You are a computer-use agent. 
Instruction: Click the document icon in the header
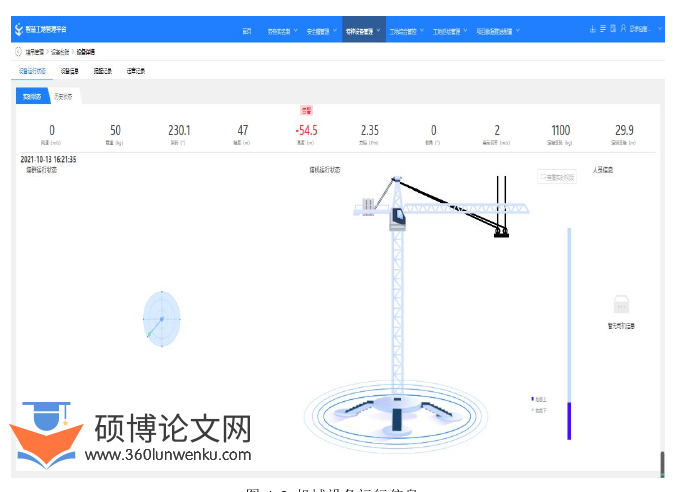pos(613,29)
